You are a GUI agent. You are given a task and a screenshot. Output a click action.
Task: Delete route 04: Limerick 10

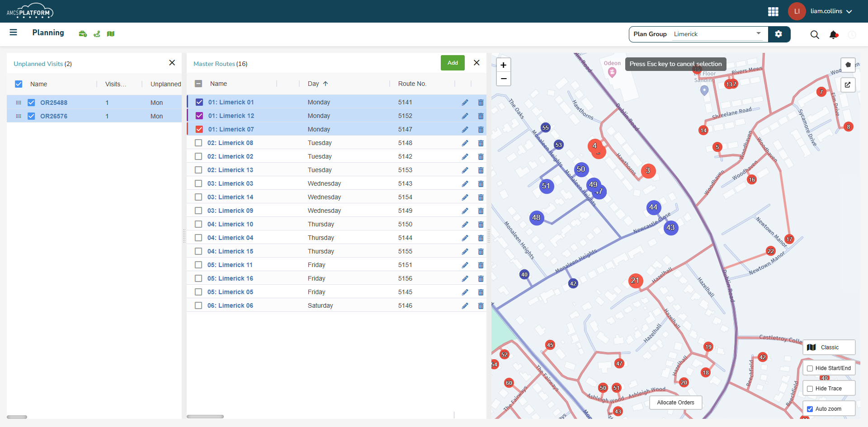point(481,225)
